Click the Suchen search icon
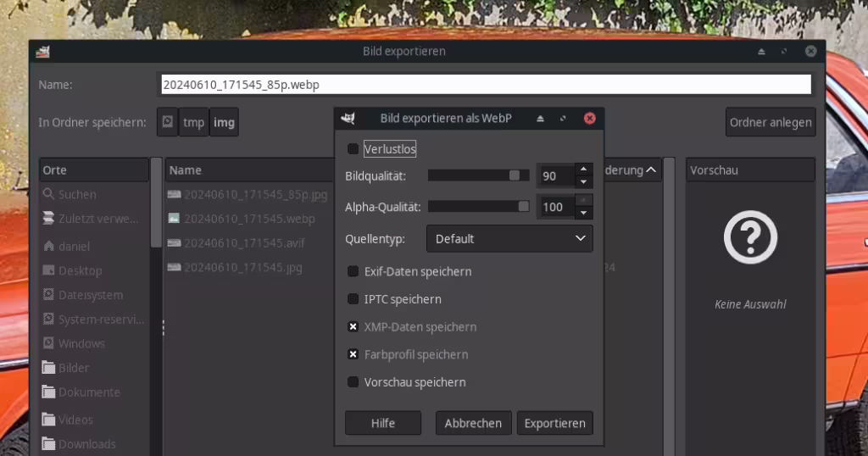This screenshot has width=868, height=456. [48, 194]
